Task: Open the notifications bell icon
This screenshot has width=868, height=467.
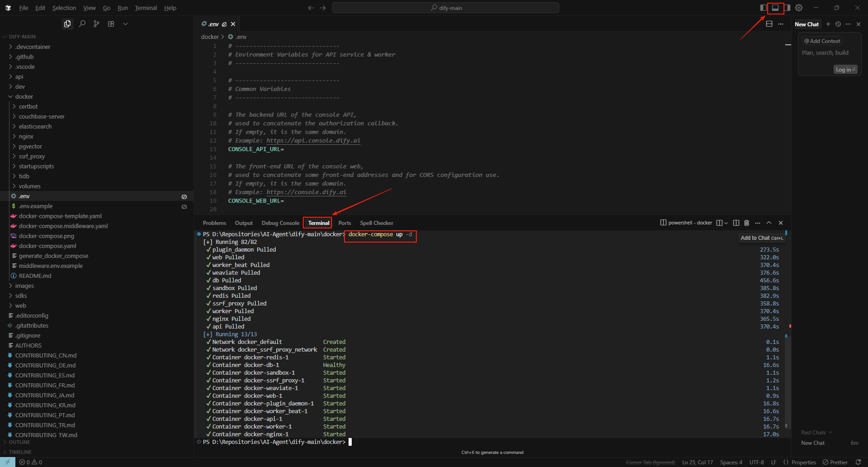Action: 859,462
